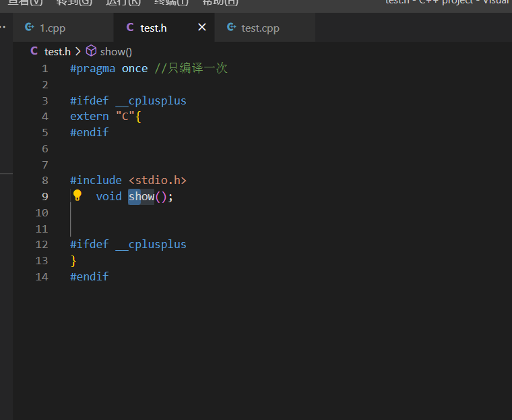This screenshot has height=420, width=512.
Task: Click the lightbulb code action icon
Action: coord(77,196)
